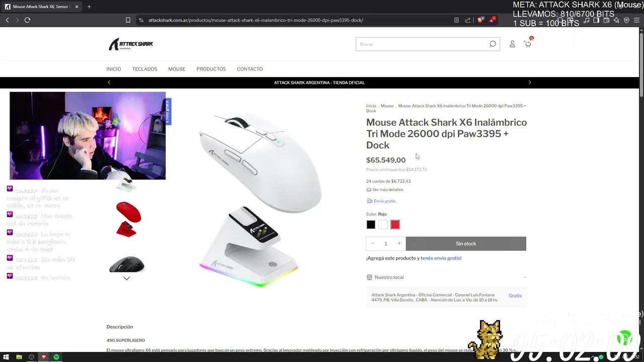Collapse the Nuestro local section
The image size is (644, 362).
pyautogui.click(x=525, y=277)
